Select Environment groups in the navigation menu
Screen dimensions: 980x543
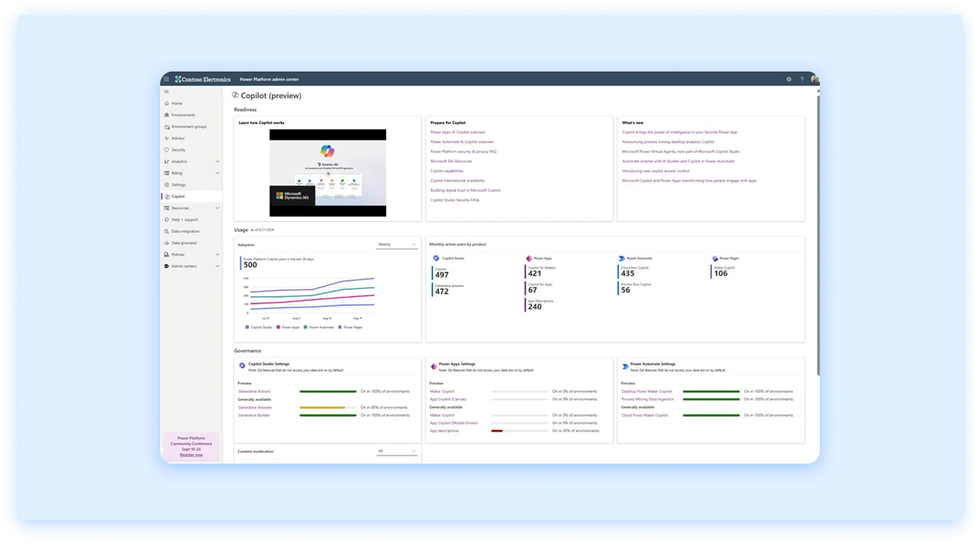click(167, 126)
